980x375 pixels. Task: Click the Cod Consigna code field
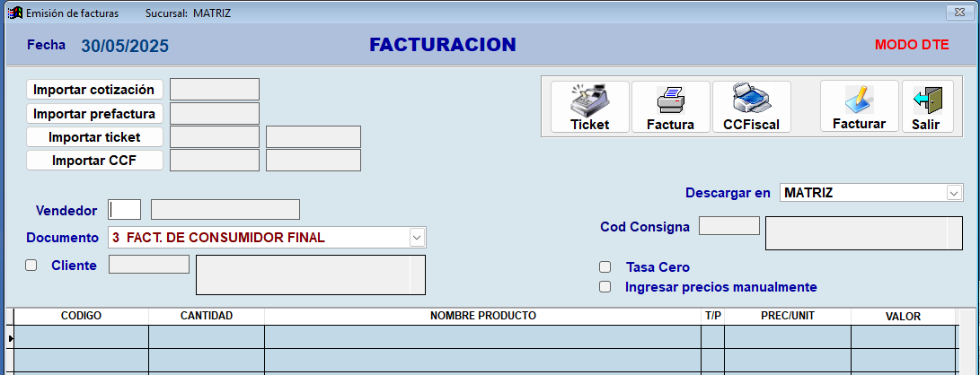(729, 225)
